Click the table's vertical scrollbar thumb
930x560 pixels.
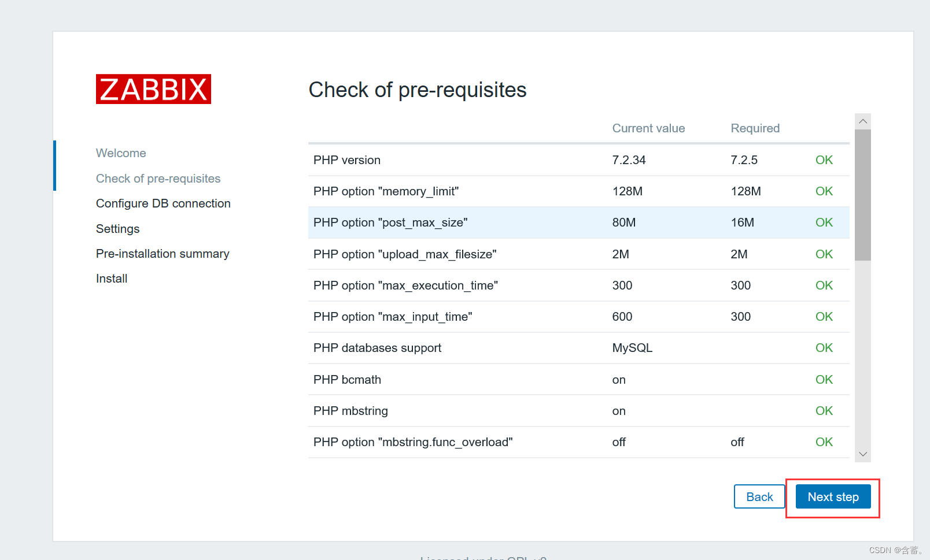coord(863,195)
